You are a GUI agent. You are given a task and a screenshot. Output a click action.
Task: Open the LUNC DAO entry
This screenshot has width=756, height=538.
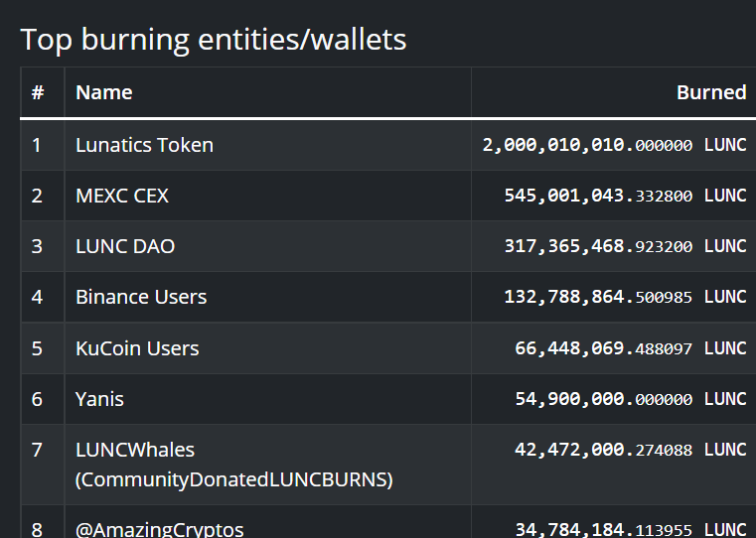[x=125, y=246]
